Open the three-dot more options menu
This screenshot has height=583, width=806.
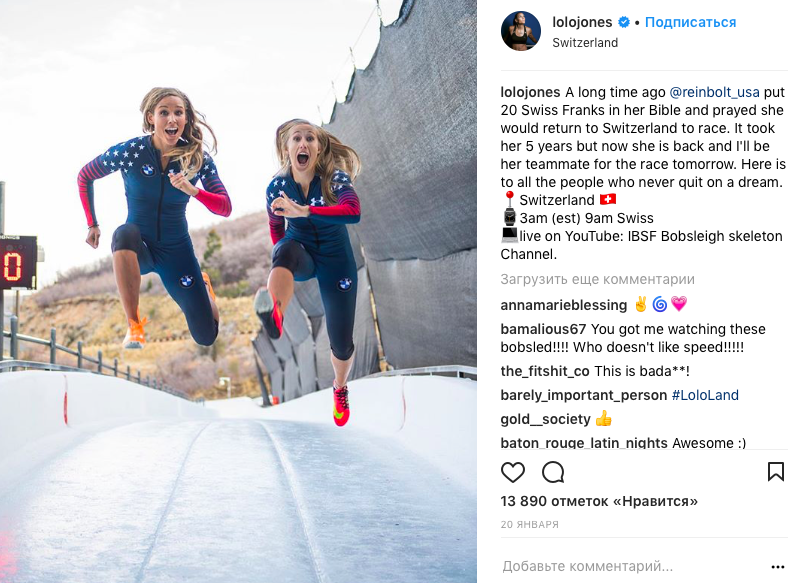tap(778, 567)
